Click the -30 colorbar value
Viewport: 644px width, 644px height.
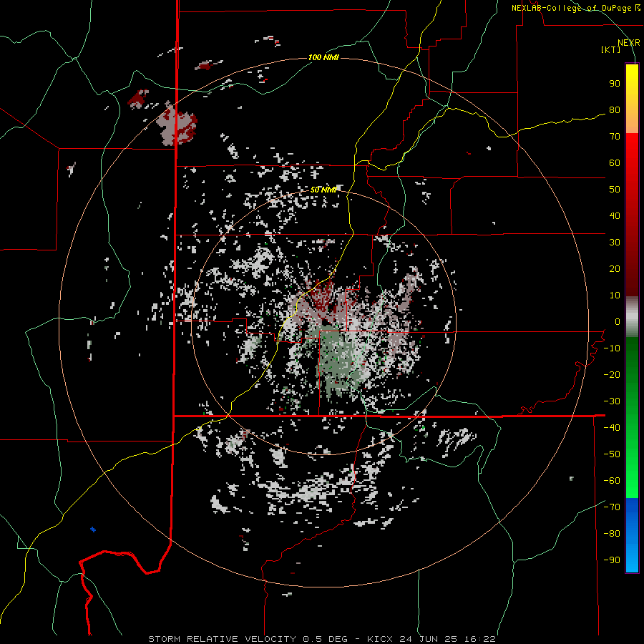click(x=612, y=401)
